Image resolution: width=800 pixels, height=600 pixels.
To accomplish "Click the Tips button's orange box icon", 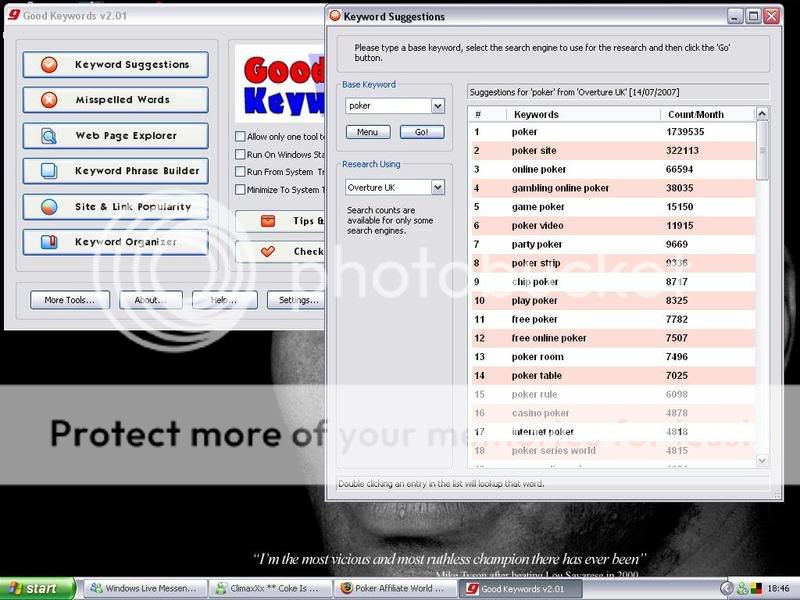I will (x=268, y=221).
